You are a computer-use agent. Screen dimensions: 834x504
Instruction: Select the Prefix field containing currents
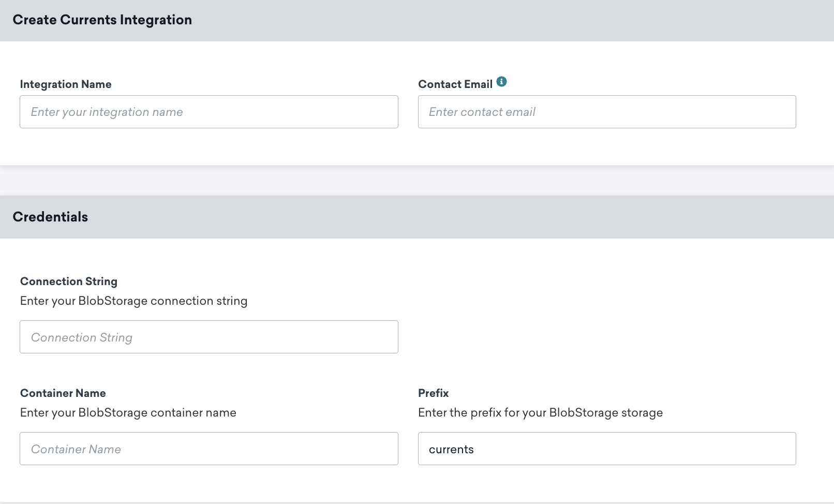pyautogui.click(x=606, y=449)
